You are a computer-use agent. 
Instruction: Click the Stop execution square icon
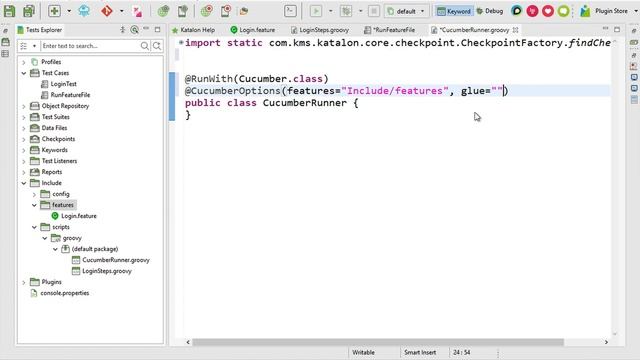tap(373, 11)
